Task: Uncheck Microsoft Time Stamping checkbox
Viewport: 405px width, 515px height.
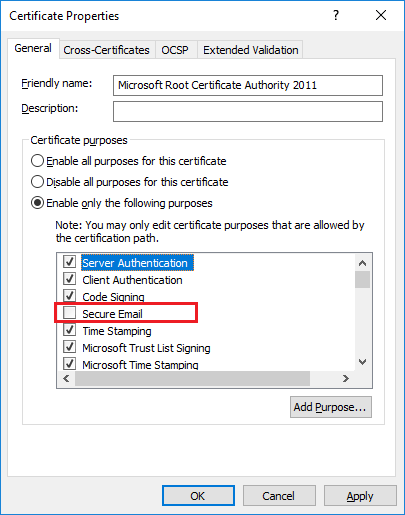Action: click(x=69, y=364)
